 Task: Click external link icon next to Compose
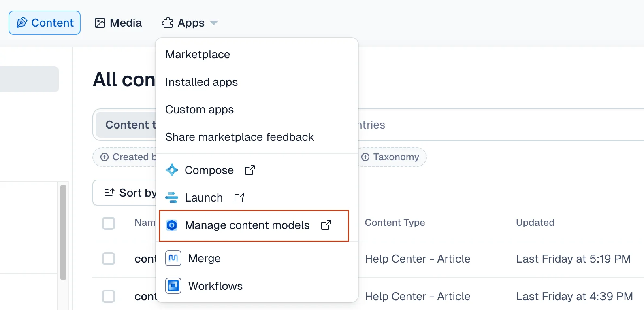250,170
